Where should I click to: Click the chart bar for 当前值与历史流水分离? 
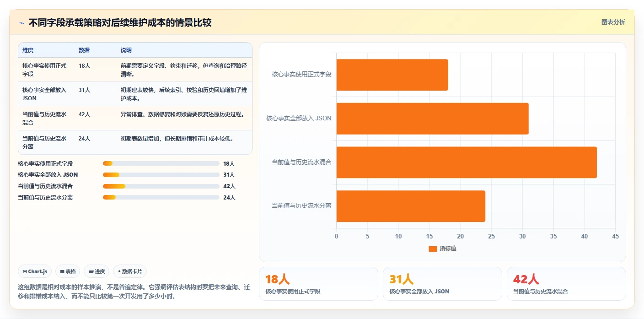[x=411, y=206]
